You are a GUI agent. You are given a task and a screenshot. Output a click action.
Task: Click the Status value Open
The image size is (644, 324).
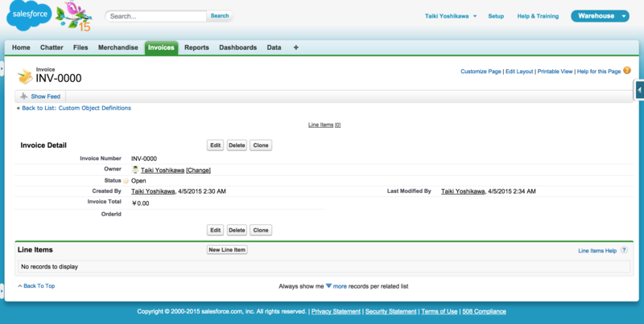138,180
